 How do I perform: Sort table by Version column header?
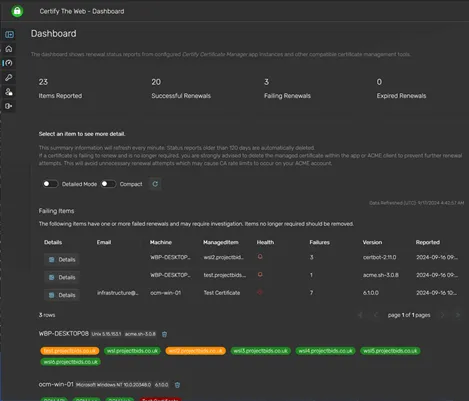[372, 242]
